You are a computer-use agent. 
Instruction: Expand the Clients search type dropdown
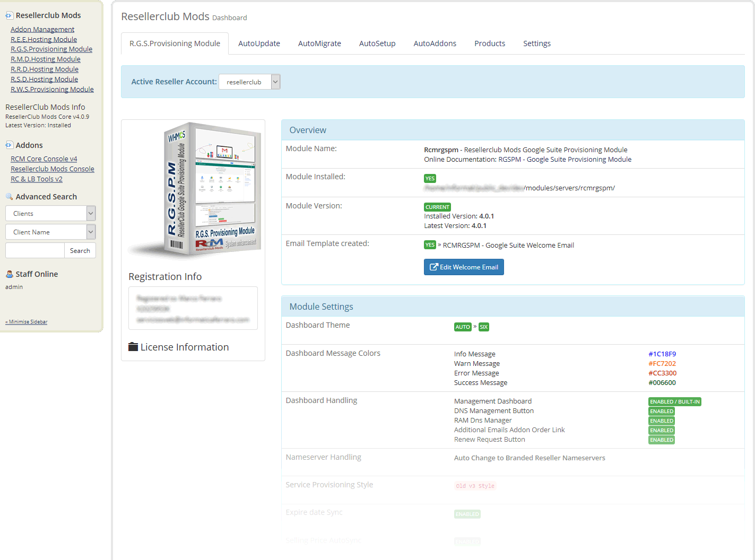click(x=50, y=213)
